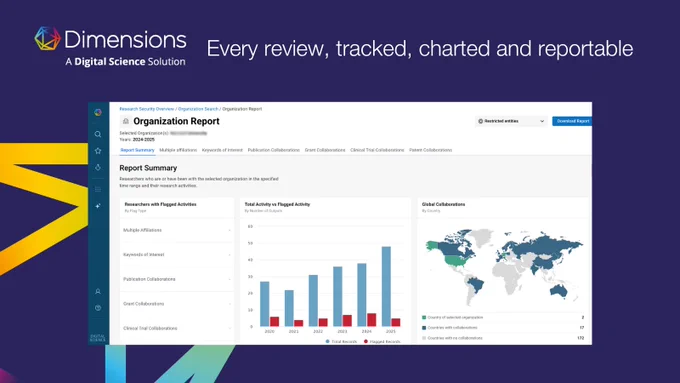Open the Clinical Trial Collaborations tab
This screenshot has height=383, width=680.
(x=377, y=150)
